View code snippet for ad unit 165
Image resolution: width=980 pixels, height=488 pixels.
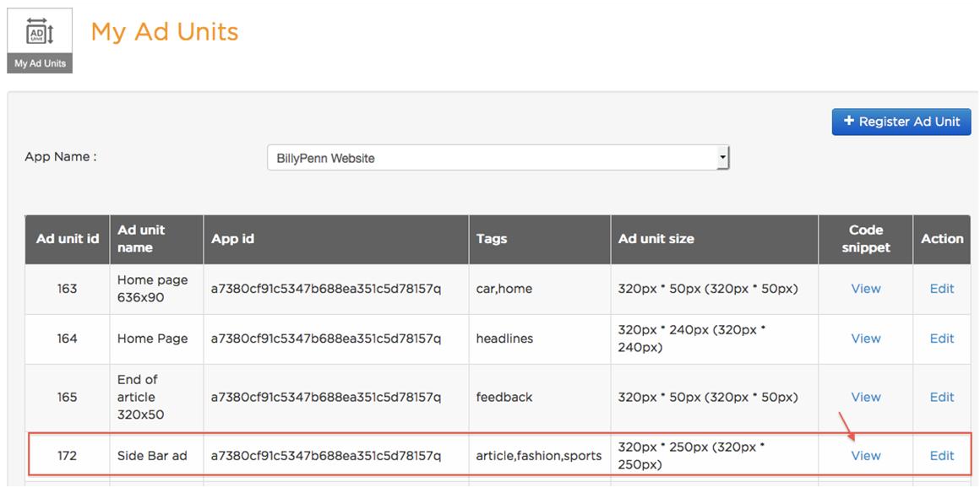click(x=866, y=398)
